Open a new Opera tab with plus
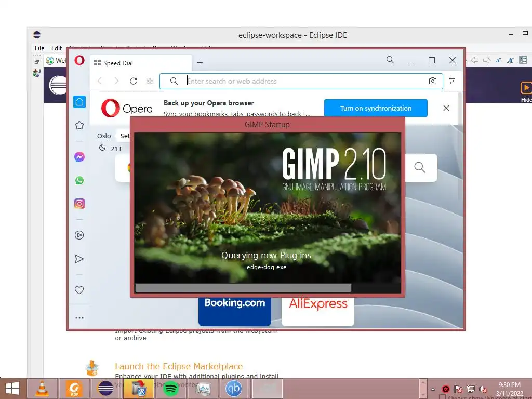Screen dimensions: 532x399 click(x=200, y=62)
